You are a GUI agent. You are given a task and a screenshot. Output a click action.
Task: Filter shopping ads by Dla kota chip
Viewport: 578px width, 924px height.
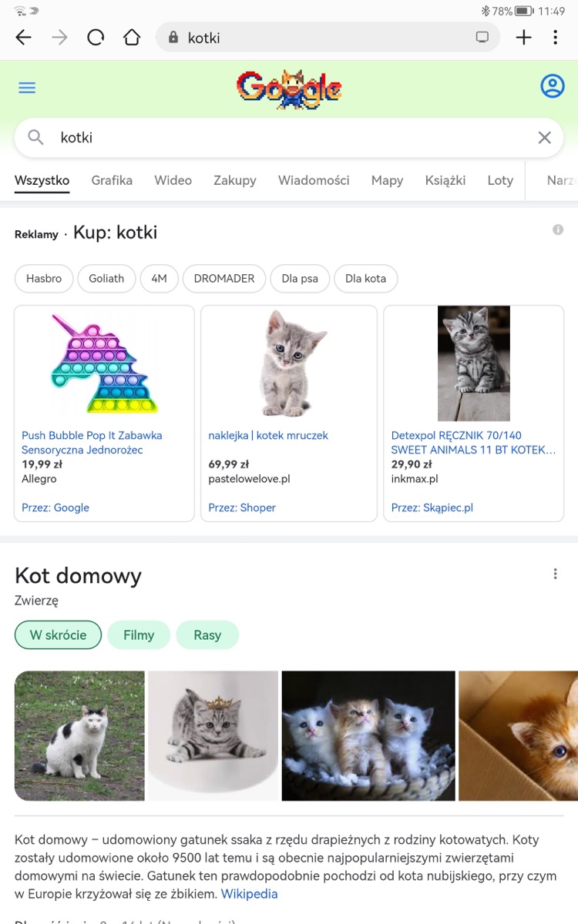coord(365,279)
